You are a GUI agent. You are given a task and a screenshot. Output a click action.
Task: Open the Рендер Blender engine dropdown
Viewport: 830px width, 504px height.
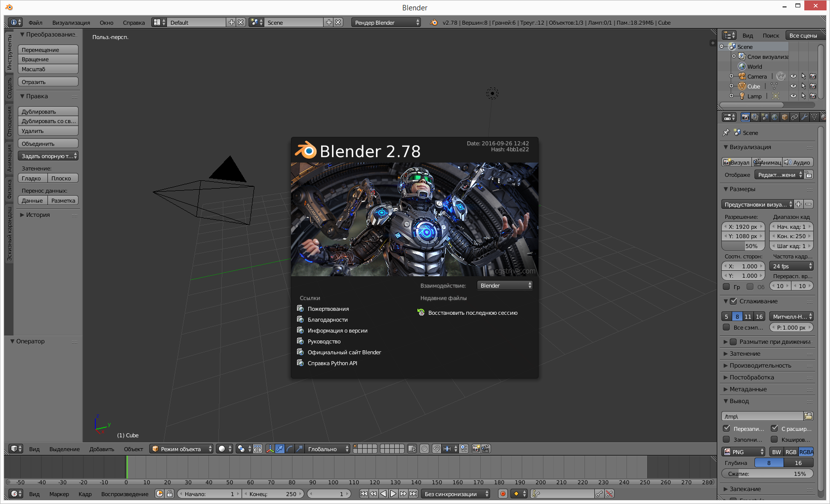386,22
